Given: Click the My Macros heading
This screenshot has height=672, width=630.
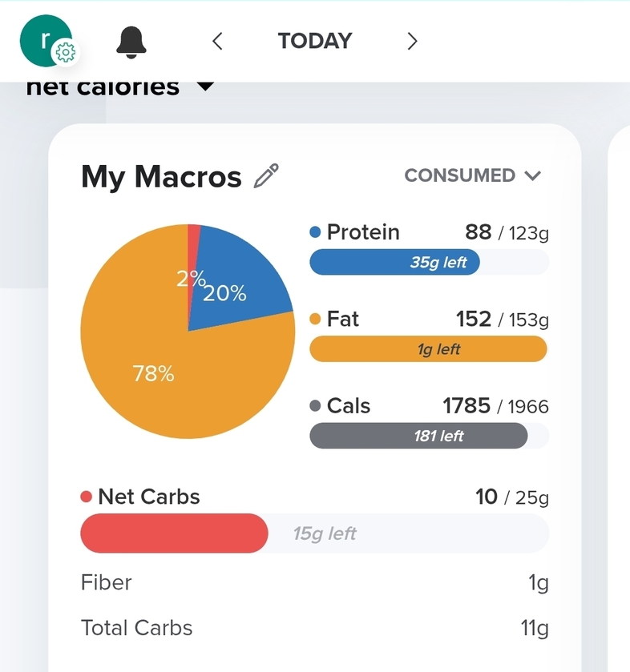Looking at the screenshot, I should coord(161,176).
